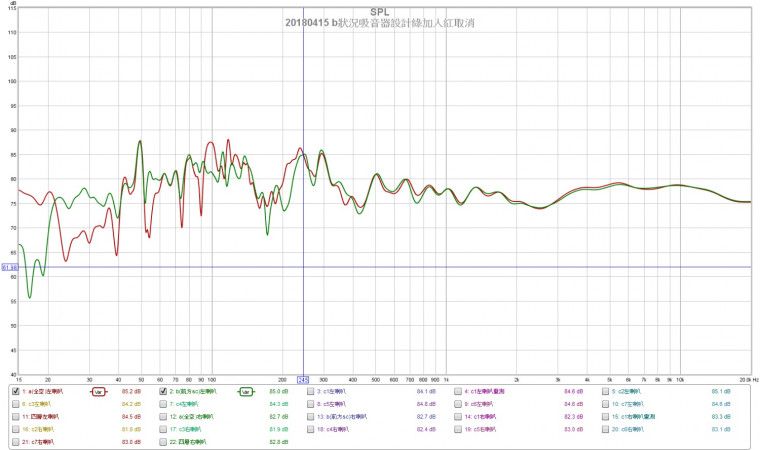
Task: Click the 84.3 dB value of trace 7
Action: pos(279,404)
